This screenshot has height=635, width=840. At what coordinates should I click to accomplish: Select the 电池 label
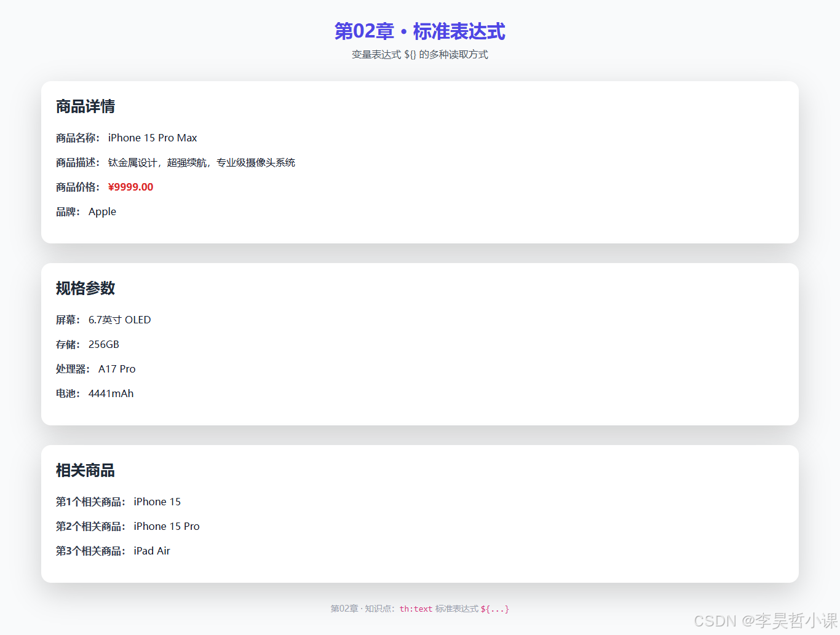point(68,393)
